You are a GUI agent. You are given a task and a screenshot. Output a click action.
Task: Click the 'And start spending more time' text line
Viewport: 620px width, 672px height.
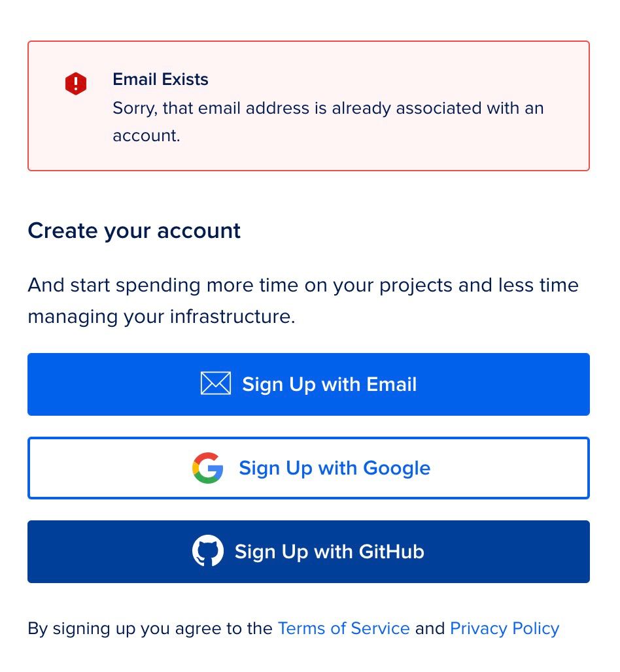pyautogui.click(x=303, y=285)
